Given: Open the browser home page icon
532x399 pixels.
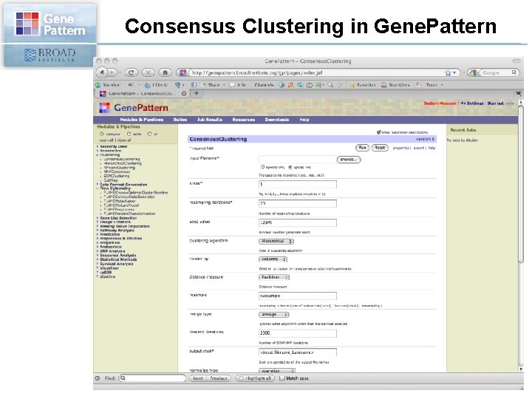Looking at the screenshot, I should point(165,72).
